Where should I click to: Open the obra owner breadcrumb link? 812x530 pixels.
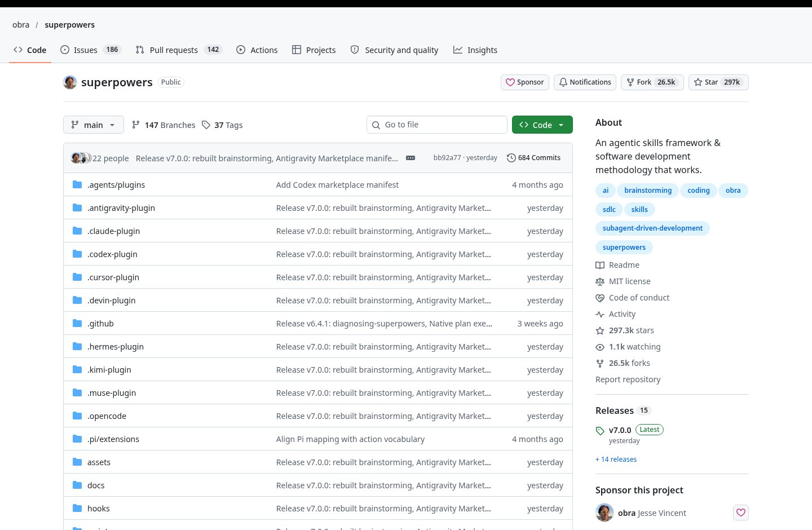[x=21, y=25]
